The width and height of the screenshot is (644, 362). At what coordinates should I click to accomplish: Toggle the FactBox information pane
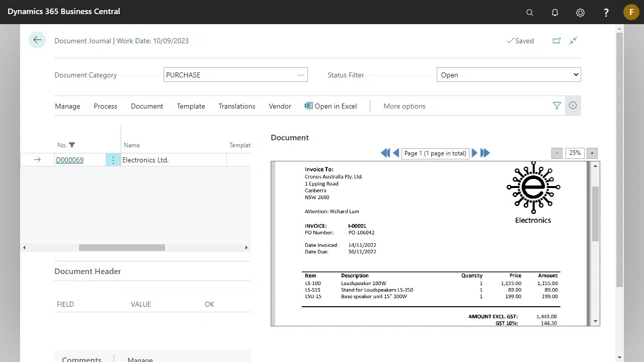(x=573, y=106)
